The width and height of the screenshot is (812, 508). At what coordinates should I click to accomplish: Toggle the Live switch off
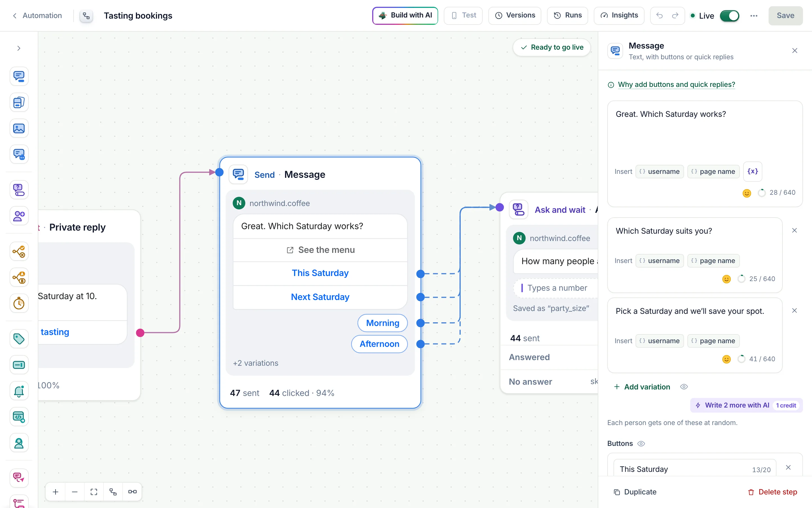pos(729,16)
